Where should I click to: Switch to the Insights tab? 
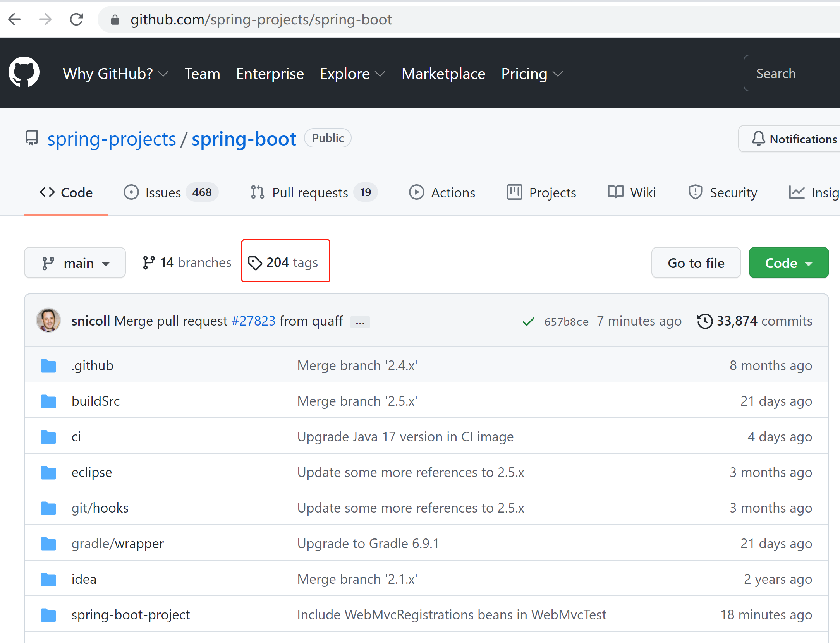tap(814, 192)
